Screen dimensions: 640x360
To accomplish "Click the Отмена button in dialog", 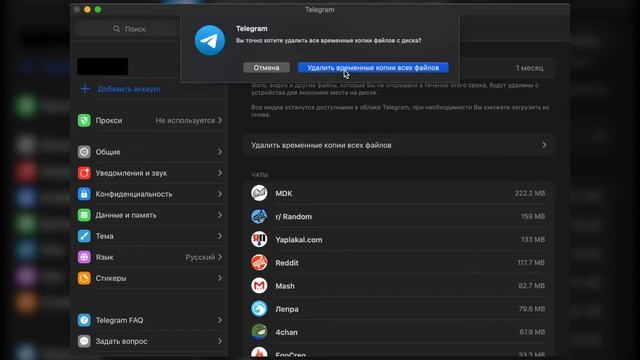I will point(267,68).
